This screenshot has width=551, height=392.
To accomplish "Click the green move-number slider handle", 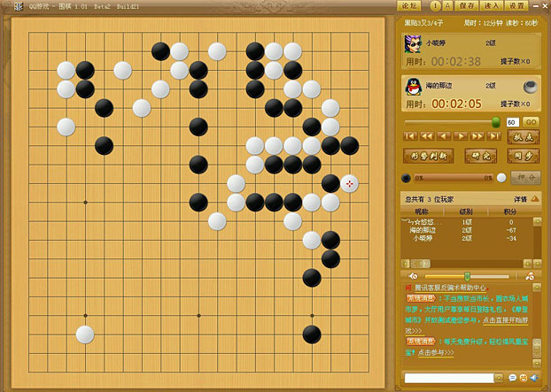I will coord(496,121).
